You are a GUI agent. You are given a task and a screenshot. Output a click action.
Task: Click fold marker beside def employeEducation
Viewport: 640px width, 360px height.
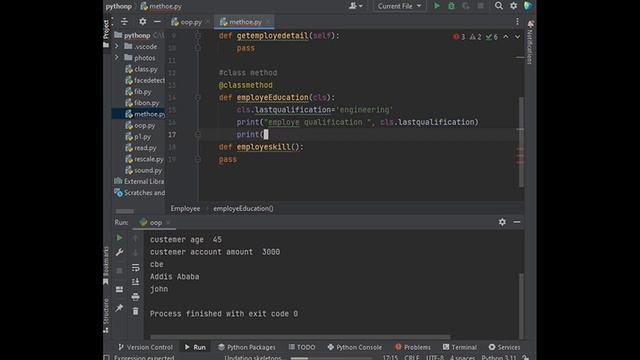click(198, 98)
